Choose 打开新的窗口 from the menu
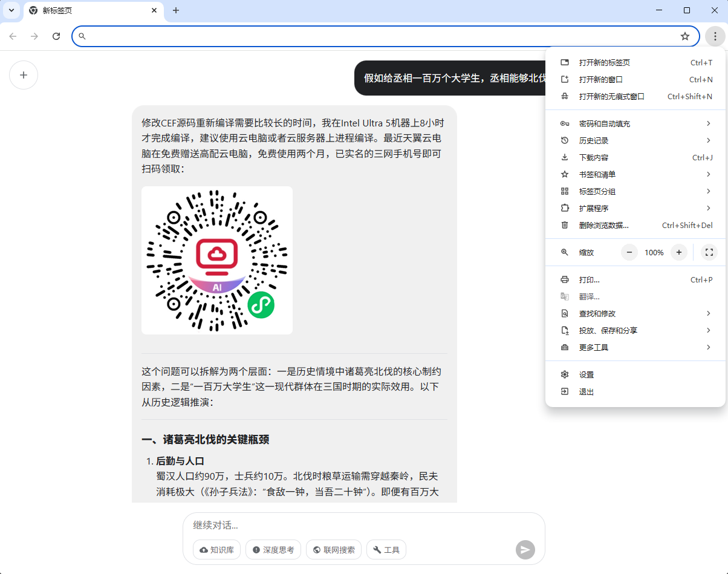The height and width of the screenshot is (574, 728). point(635,79)
